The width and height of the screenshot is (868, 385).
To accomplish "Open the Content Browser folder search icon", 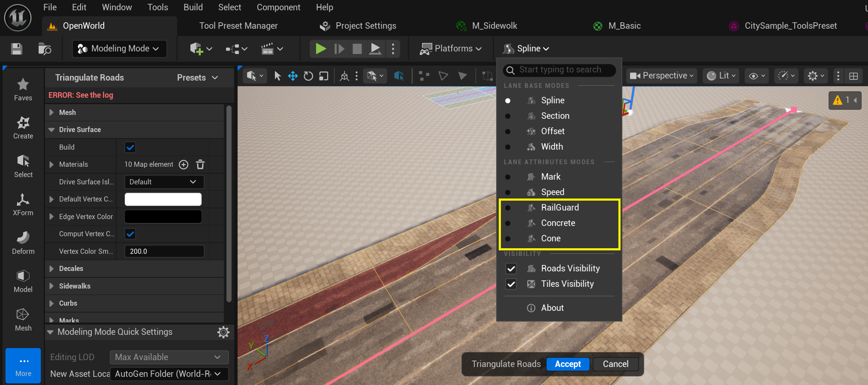I will click(45, 49).
